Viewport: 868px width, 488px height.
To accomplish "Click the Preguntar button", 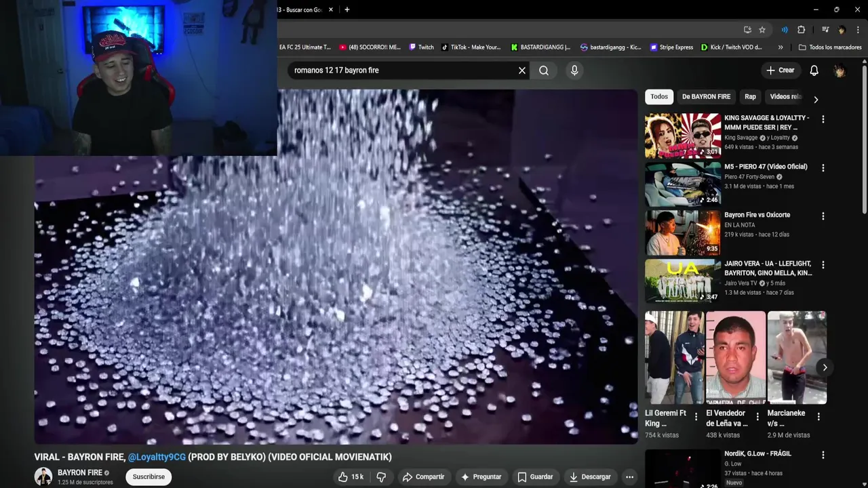I will 481,477.
